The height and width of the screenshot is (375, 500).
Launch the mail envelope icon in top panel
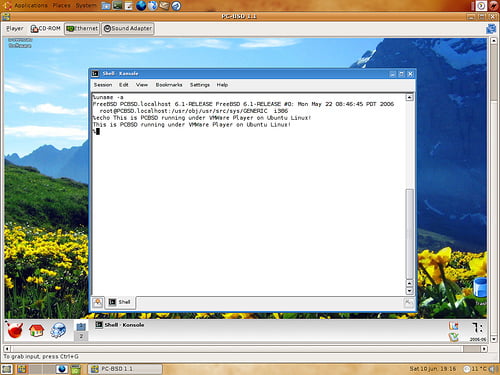[164, 6]
